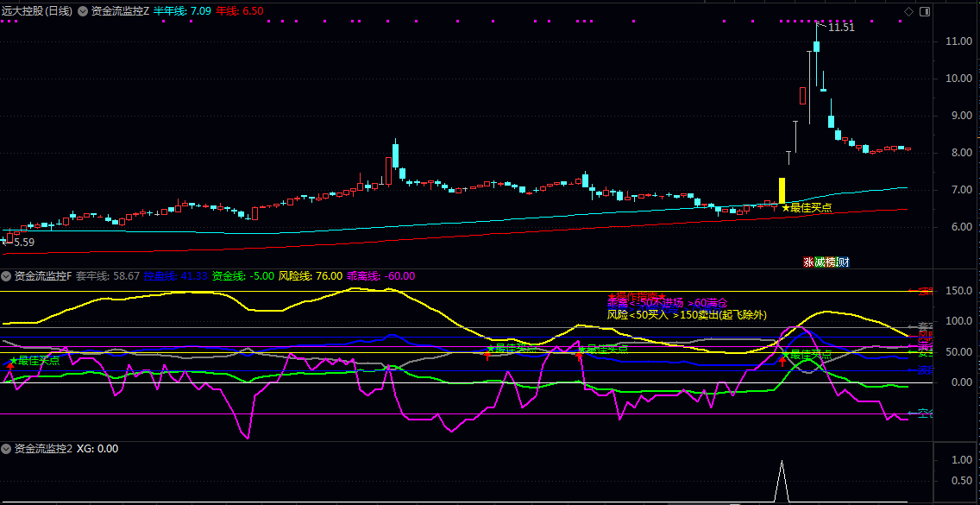Open the 资金流监控Z indicator dropdown arrow
Image resolution: width=980 pixels, height=505 pixels.
pos(83,11)
